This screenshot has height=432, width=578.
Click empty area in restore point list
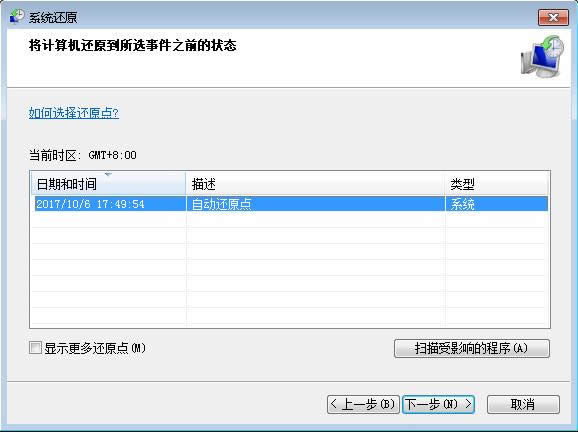pos(291,269)
